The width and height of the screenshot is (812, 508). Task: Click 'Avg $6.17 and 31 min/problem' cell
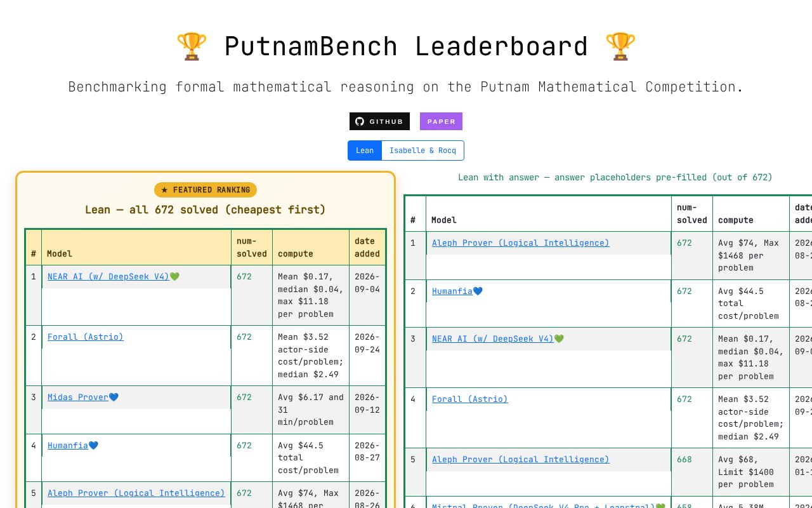click(x=311, y=410)
